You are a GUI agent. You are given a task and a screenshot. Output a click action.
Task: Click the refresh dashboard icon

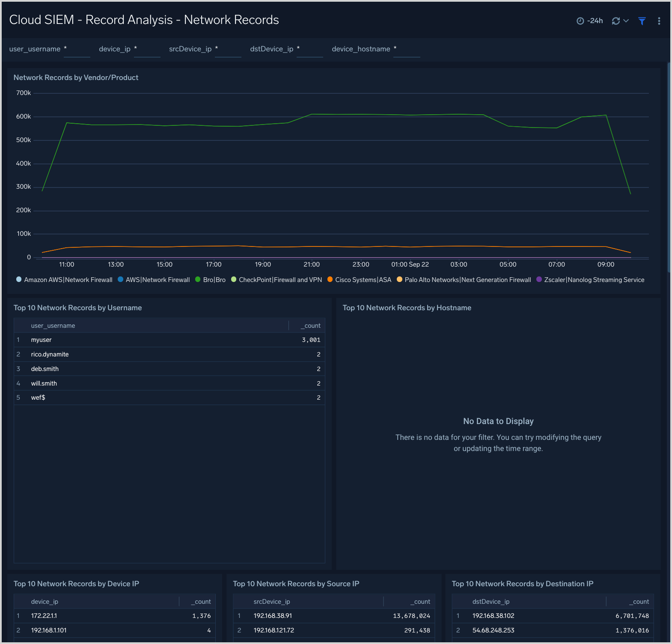tap(616, 21)
